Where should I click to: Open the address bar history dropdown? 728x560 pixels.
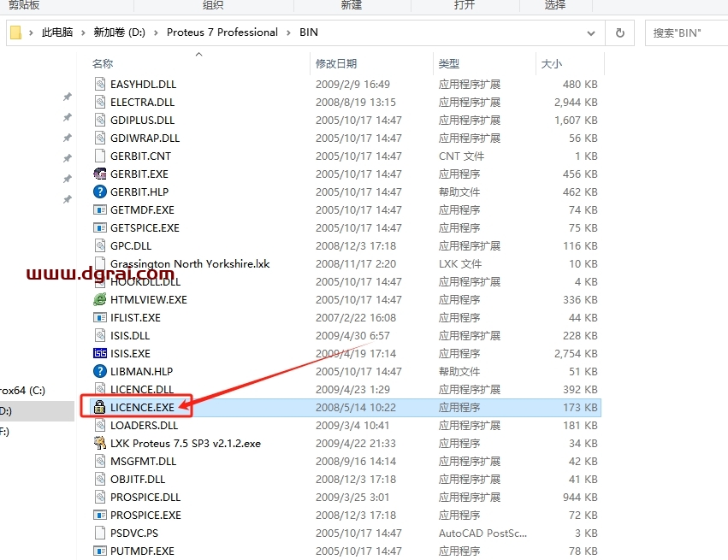pos(591,33)
